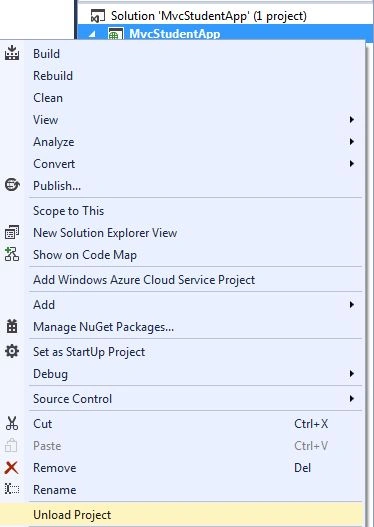Image resolution: width=374 pixels, height=527 pixels.
Task: Click the Rename icon
Action: click(12, 489)
